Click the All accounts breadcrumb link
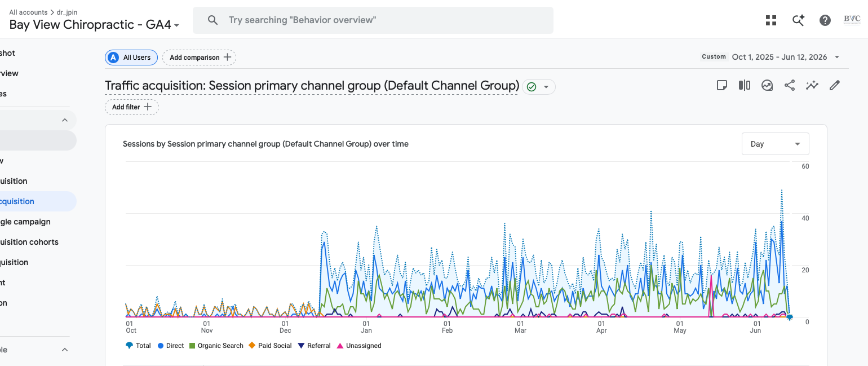 point(28,12)
